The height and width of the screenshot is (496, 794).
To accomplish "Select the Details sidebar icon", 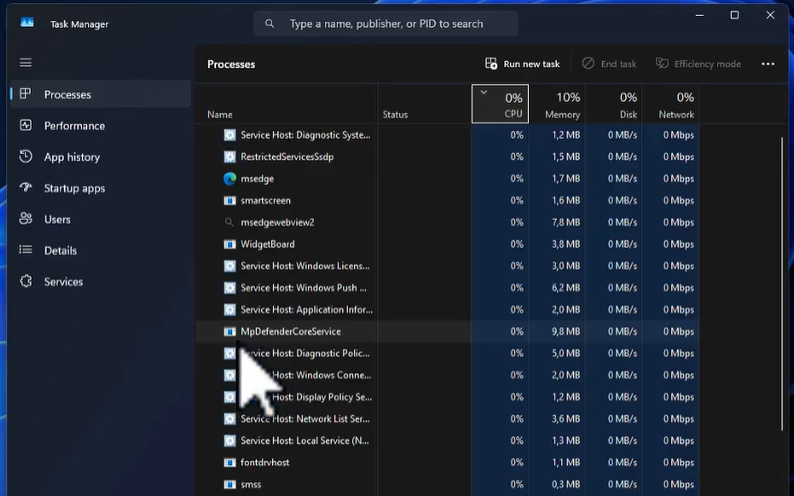I will (25, 250).
